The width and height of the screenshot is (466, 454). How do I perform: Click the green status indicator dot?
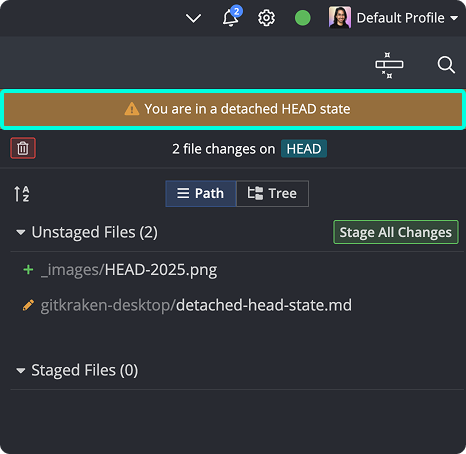coord(303,18)
